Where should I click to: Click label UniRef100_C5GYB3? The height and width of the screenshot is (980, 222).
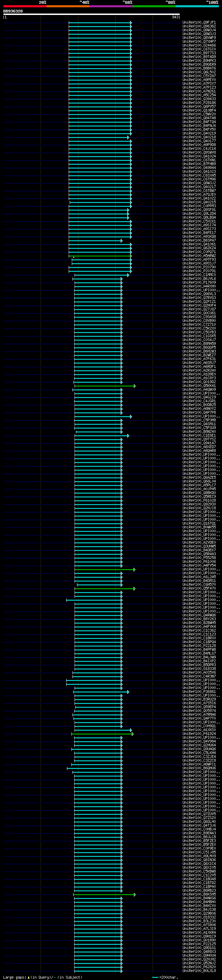click(199, 332)
